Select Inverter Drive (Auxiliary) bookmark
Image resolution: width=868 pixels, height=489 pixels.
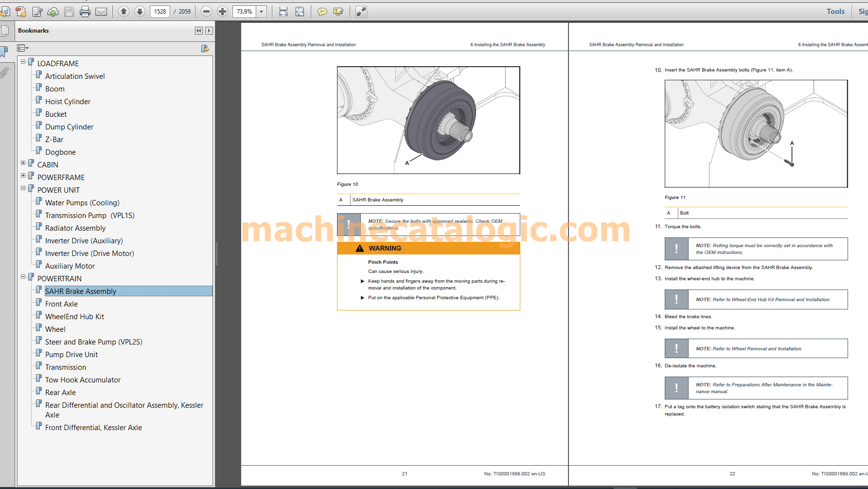click(x=84, y=241)
